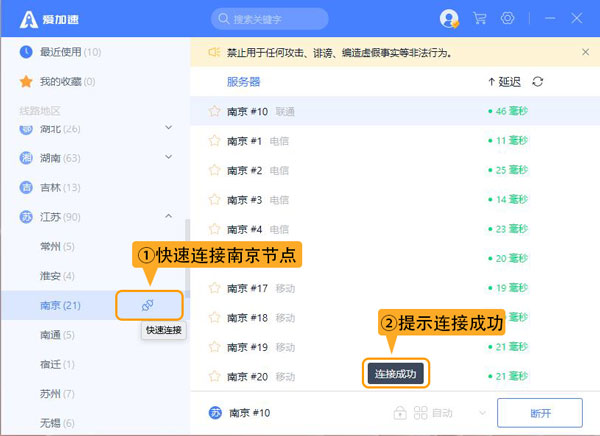600x436 pixels.
Task: Click connected node 南京 #10 in bottom bar
Action: click(x=249, y=413)
